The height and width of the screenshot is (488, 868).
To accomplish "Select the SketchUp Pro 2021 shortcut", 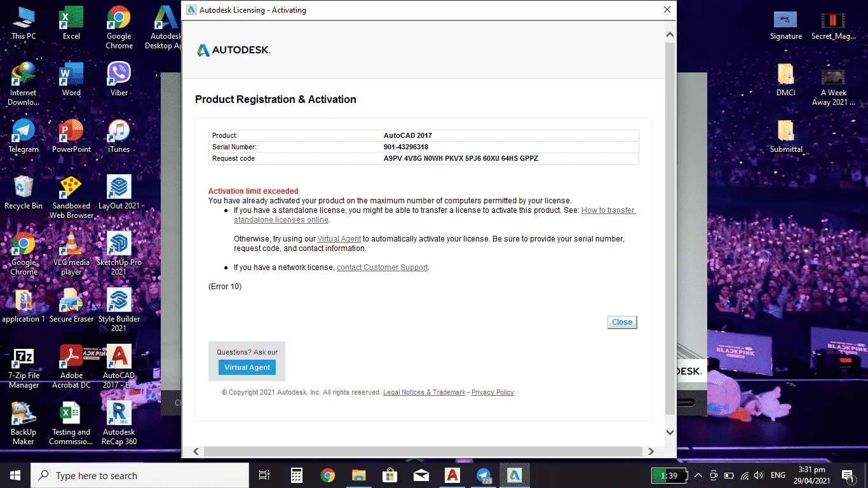I will click(x=119, y=254).
